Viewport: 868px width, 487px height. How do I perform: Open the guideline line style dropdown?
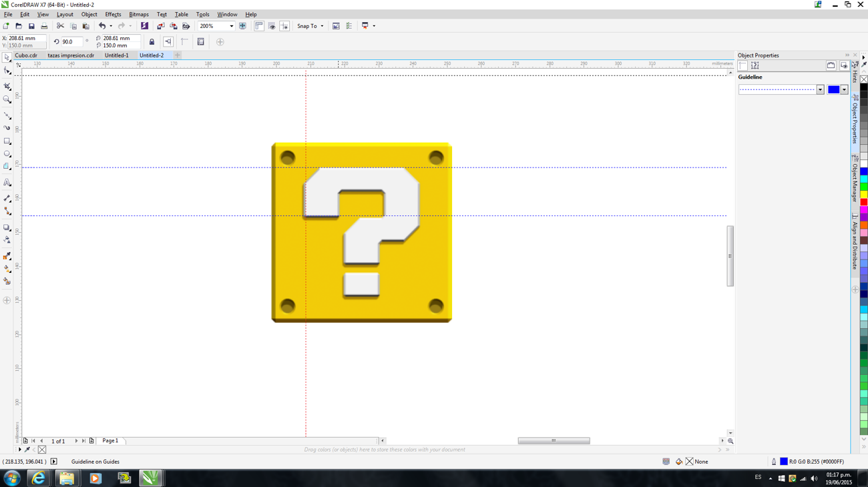tap(821, 89)
